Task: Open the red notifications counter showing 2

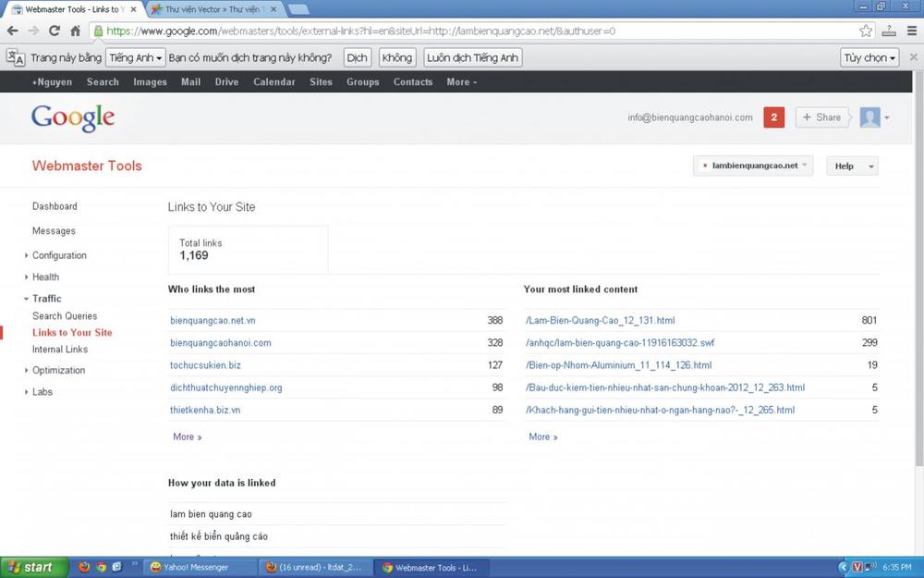Action: tap(773, 117)
